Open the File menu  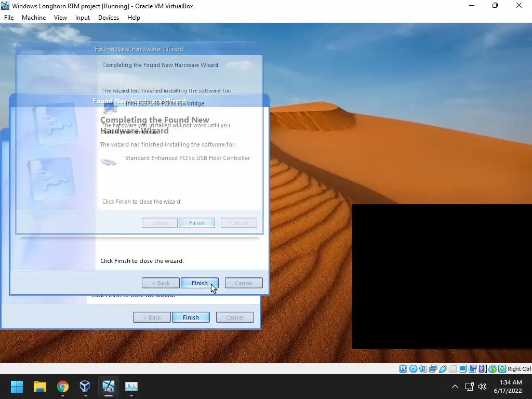click(9, 18)
